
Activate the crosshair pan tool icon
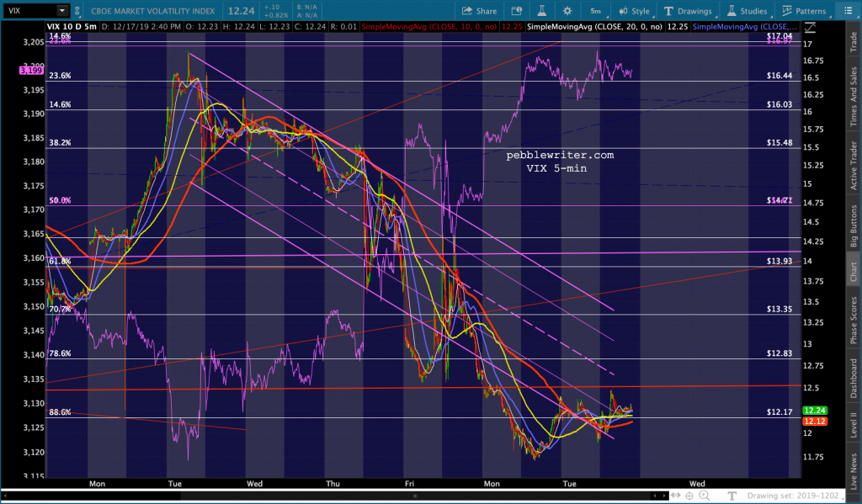click(x=689, y=496)
